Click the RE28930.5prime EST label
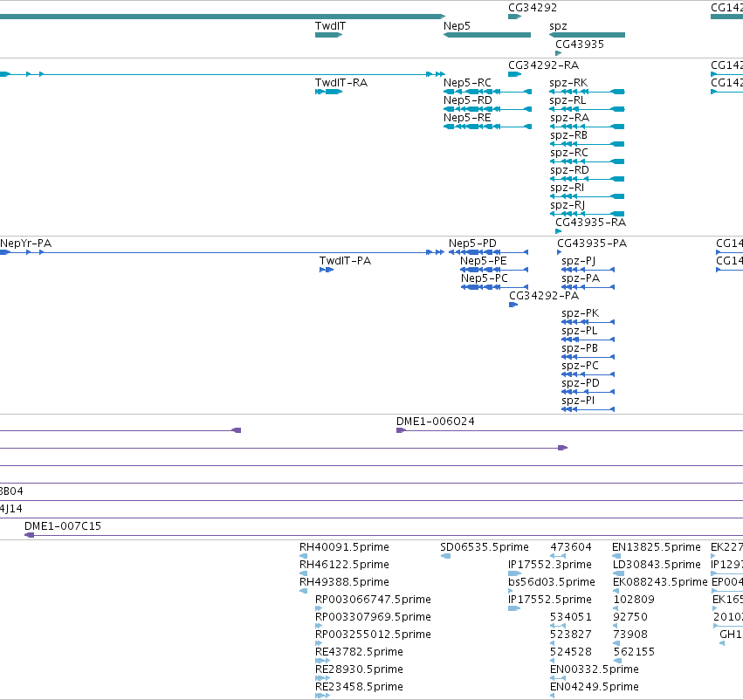 [x=359, y=669]
